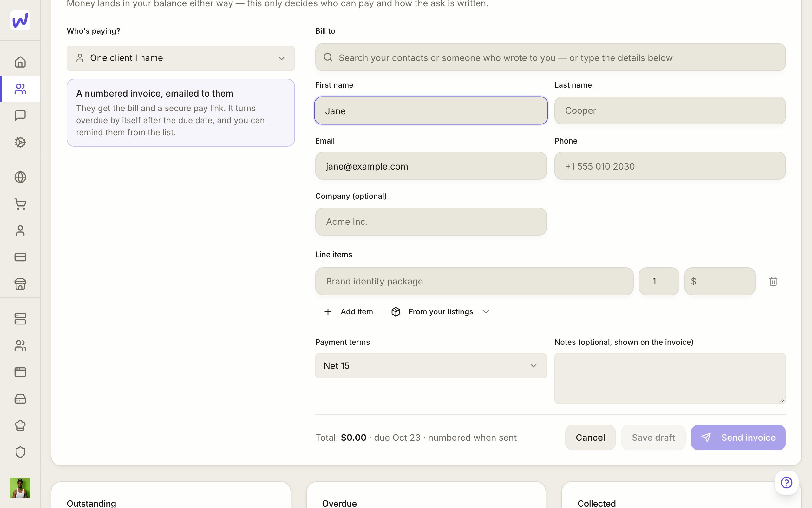
Task: Open the globe website icon
Action: pos(20,177)
